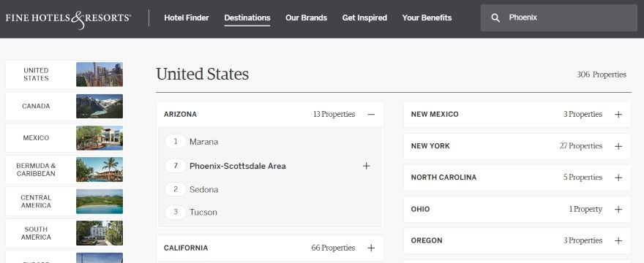Screen dimensions: 644x263
Task: Go to Get Inspired section
Action: tap(364, 18)
